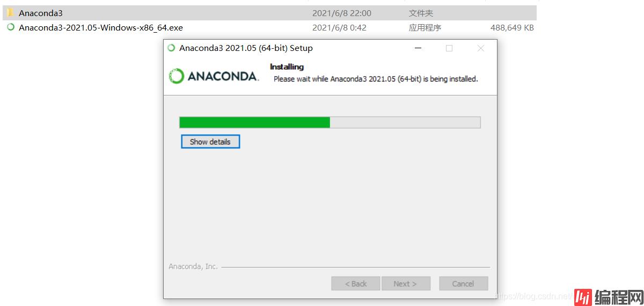Select the Anaconda3 folder name in file list
Viewport: 644px width, 306px height.
(x=41, y=13)
